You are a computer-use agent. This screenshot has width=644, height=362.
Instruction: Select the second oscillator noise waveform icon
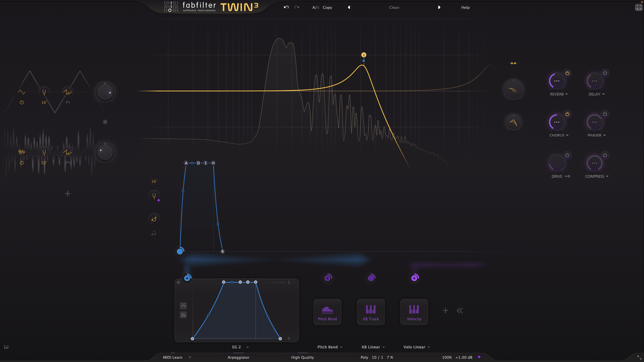22,152
